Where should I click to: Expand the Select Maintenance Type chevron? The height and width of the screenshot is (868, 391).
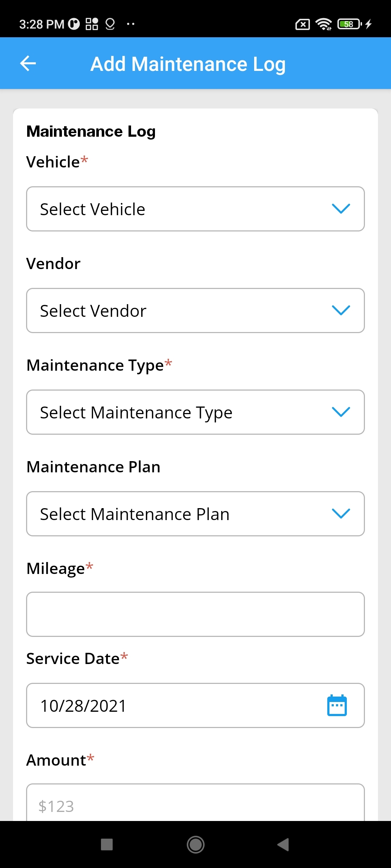pyautogui.click(x=341, y=412)
